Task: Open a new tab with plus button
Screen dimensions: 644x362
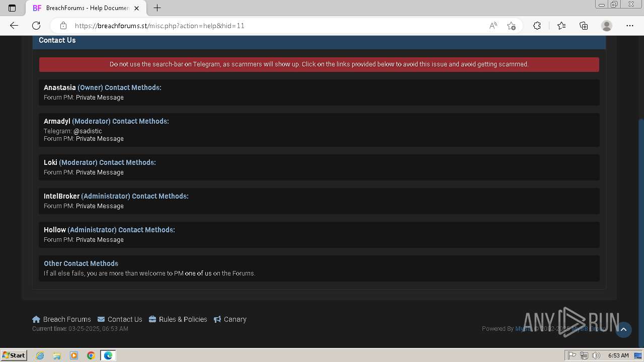Action: [157, 8]
